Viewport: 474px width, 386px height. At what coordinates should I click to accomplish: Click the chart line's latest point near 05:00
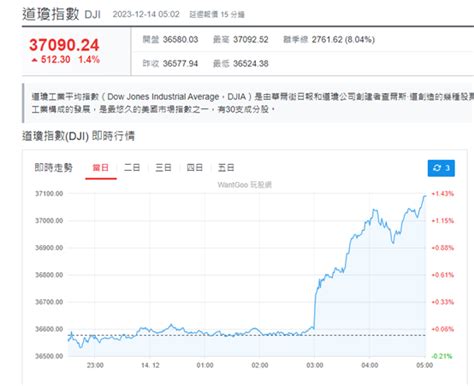pyautogui.click(x=425, y=196)
